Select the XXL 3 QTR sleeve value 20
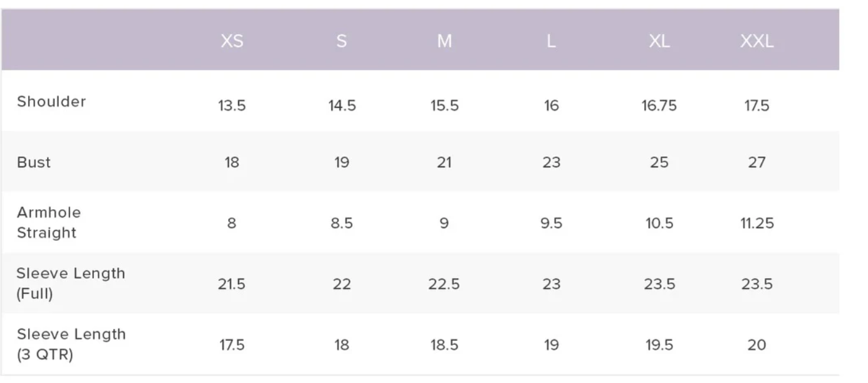Image resolution: width=868 pixels, height=383 pixels. (757, 345)
